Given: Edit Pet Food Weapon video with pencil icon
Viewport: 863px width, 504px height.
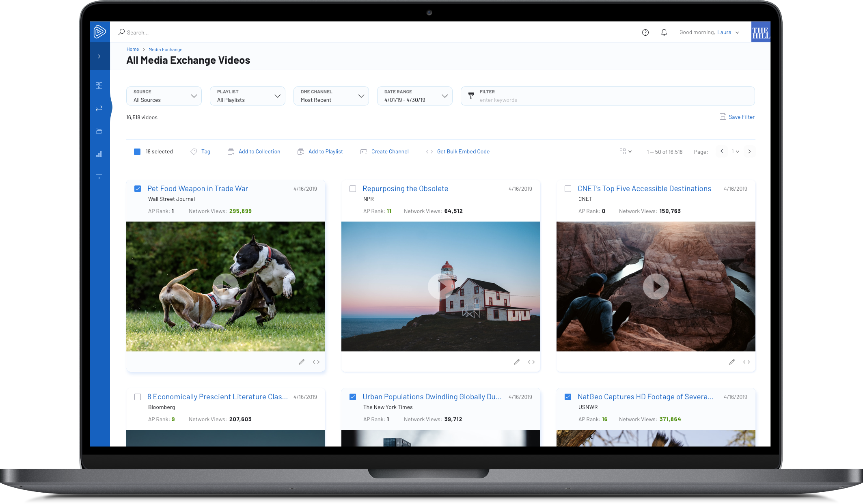Looking at the screenshot, I should tap(302, 362).
